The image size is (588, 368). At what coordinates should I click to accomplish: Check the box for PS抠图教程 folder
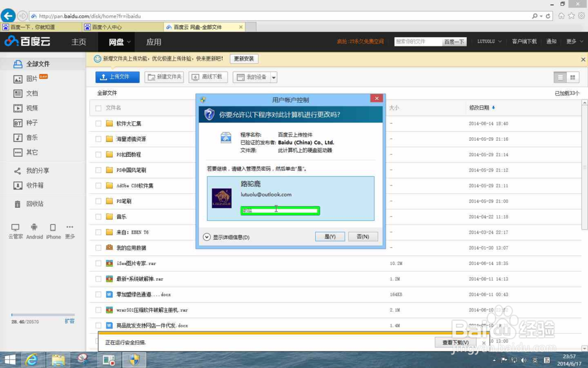click(x=98, y=155)
